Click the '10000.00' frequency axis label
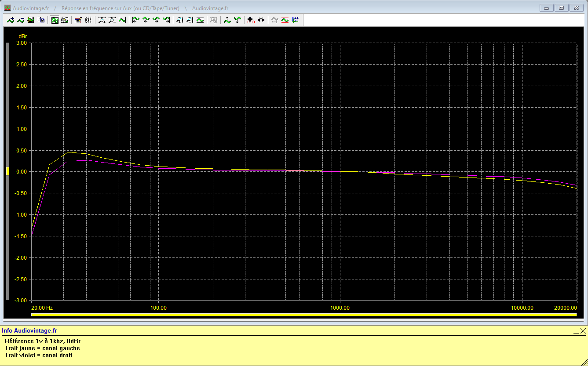 (x=522, y=308)
